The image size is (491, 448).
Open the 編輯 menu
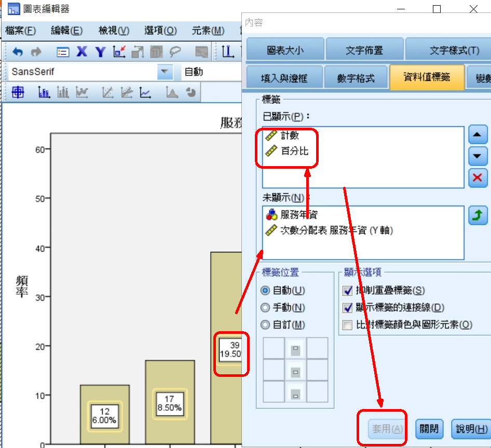click(66, 31)
